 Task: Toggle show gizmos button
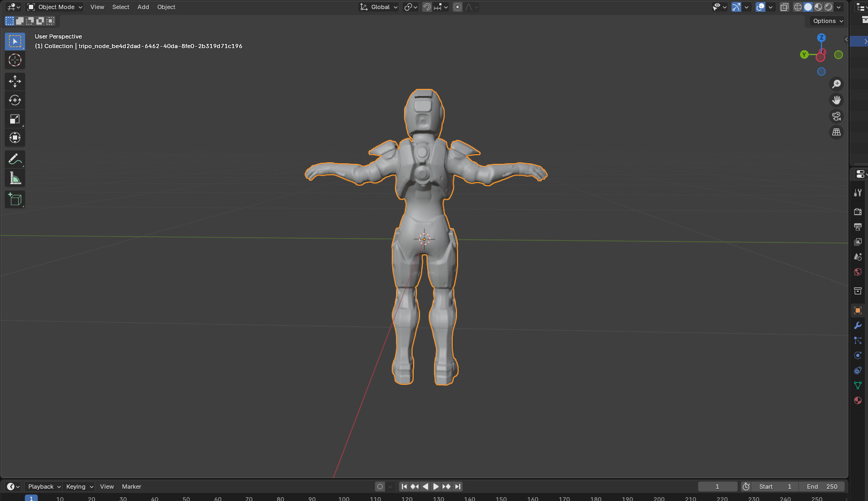click(x=736, y=7)
